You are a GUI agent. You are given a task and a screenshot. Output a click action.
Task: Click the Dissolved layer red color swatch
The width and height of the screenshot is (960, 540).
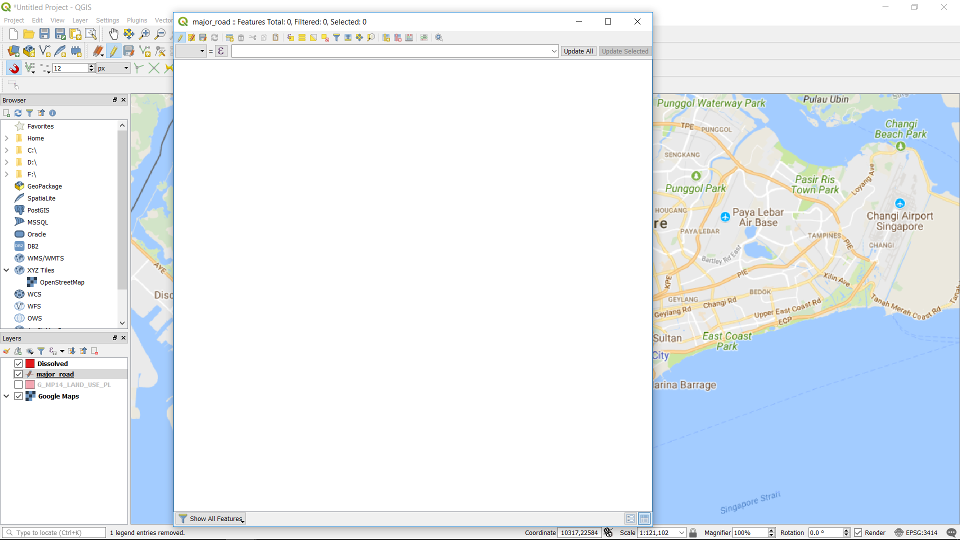[30, 363]
